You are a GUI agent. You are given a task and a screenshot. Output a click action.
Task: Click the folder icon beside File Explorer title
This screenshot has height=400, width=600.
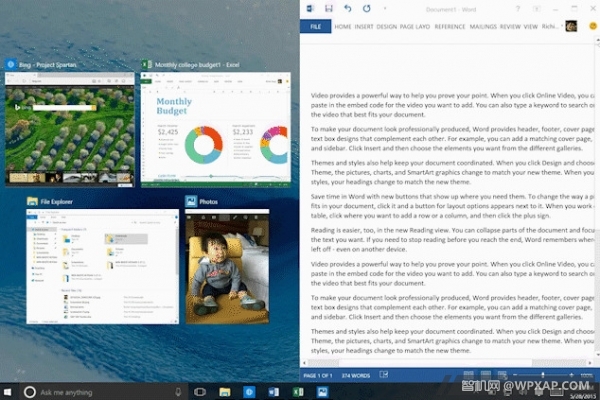click(32, 201)
